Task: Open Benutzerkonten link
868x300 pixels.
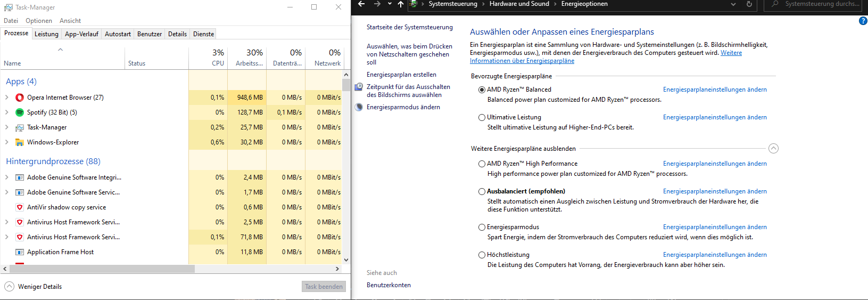Action: pos(388,285)
